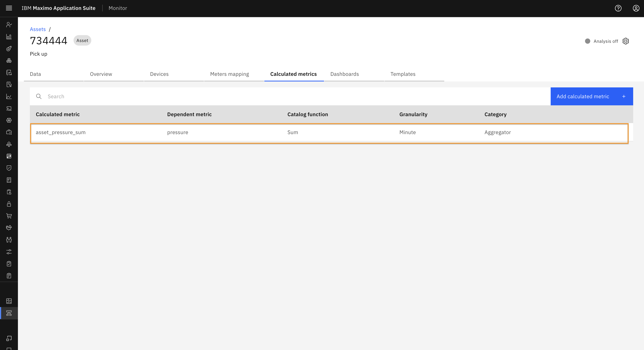This screenshot has height=350, width=644.
Task: Switch to the Templates tab
Action: (414, 74)
